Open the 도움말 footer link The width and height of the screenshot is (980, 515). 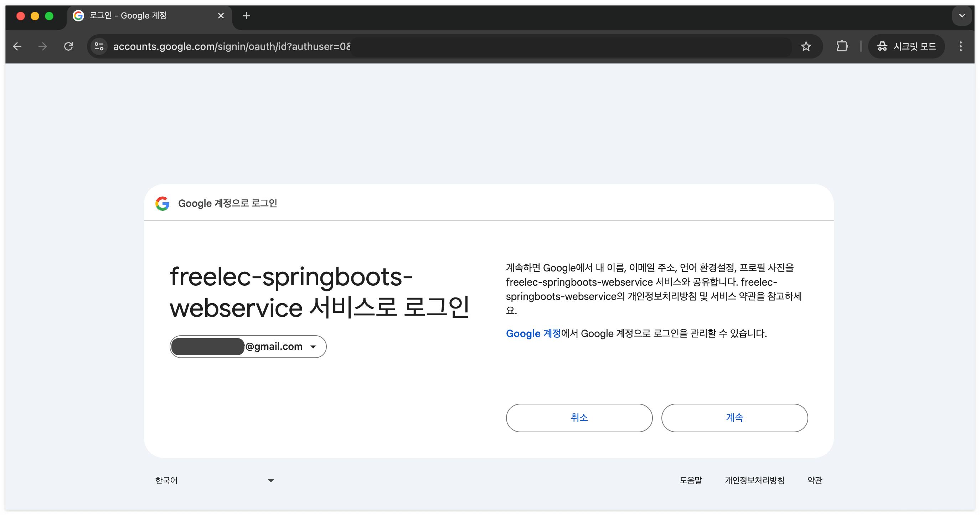691,480
